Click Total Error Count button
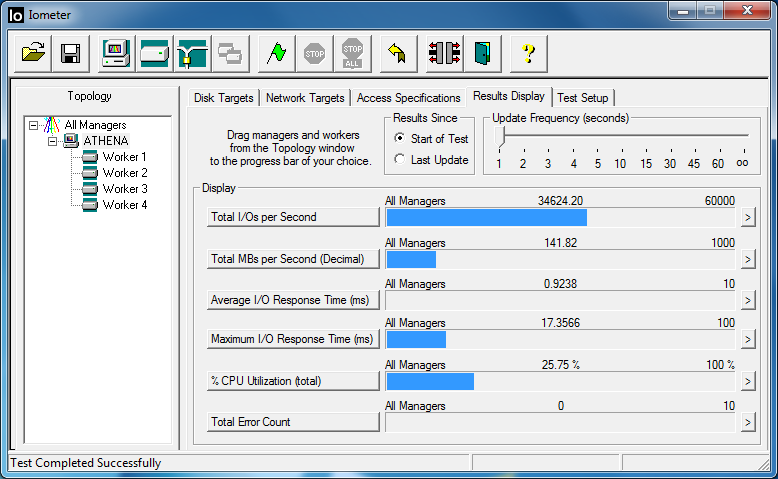Image resolution: width=778 pixels, height=479 pixels. pos(293,422)
